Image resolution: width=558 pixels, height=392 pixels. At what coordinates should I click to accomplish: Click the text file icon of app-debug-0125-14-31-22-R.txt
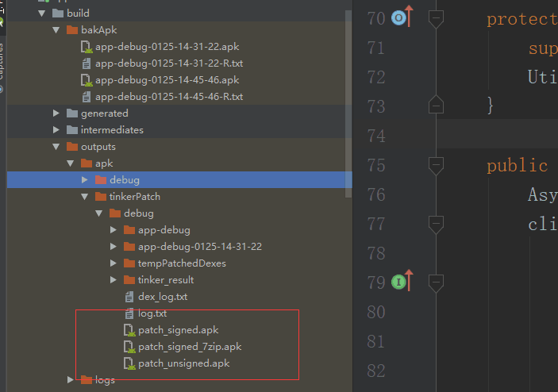86,63
